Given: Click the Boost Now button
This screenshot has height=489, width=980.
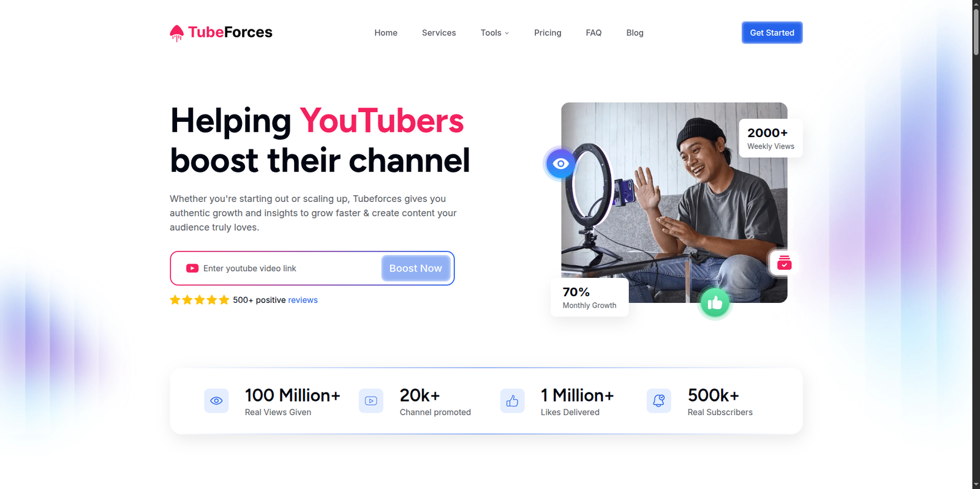Looking at the screenshot, I should click(x=415, y=268).
